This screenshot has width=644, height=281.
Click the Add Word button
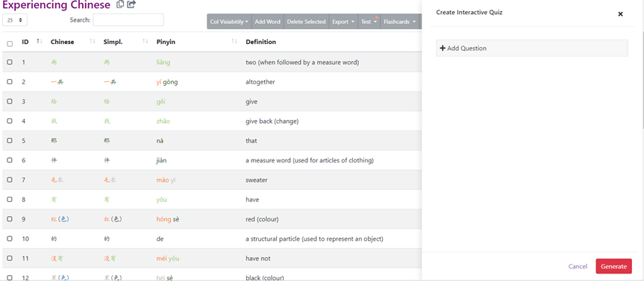(267, 22)
